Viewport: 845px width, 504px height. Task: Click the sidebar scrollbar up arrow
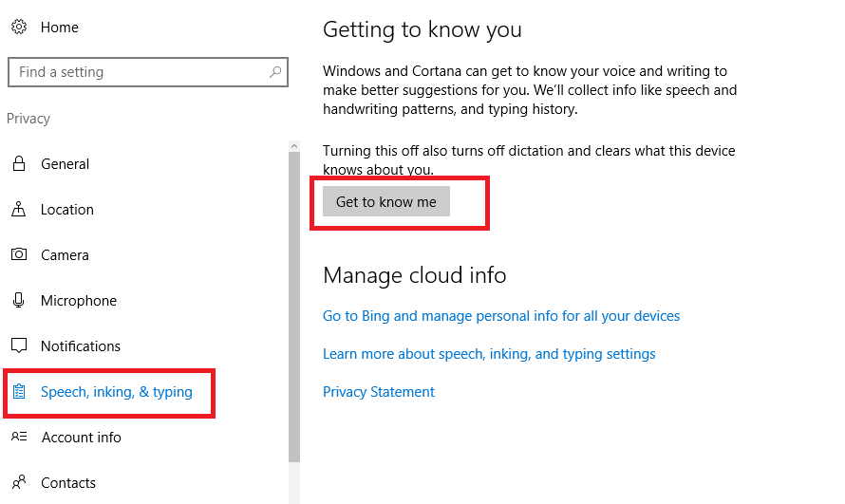point(294,146)
